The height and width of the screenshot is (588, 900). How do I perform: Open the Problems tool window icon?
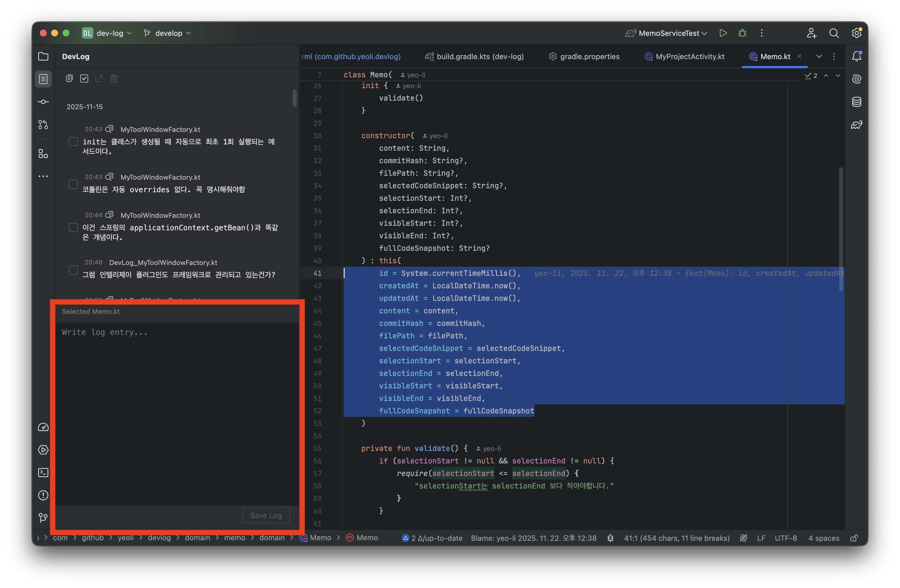[x=43, y=495]
